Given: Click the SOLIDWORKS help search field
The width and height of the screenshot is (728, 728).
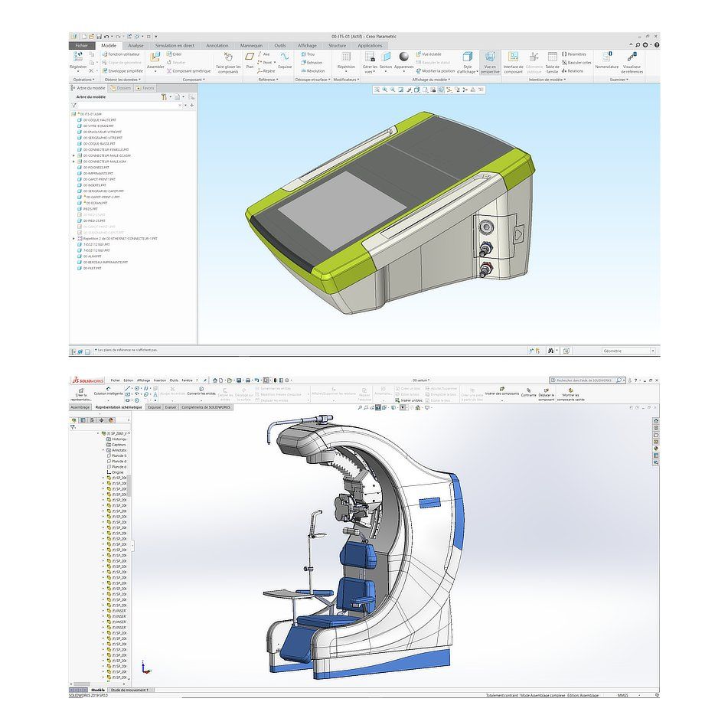Looking at the screenshot, I should [587, 380].
